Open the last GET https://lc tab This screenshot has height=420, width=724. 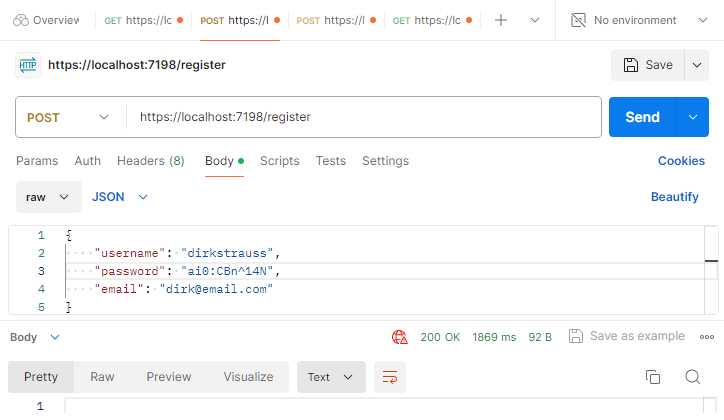(432, 20)
